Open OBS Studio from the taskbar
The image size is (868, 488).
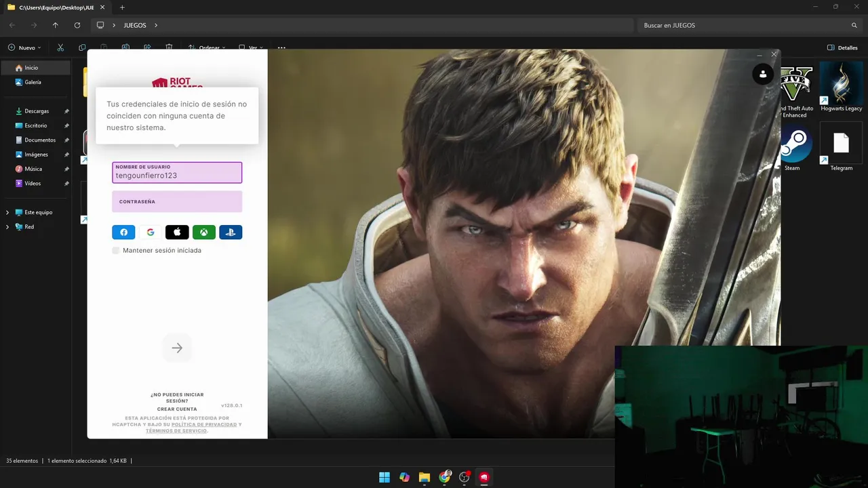[465, 477]
